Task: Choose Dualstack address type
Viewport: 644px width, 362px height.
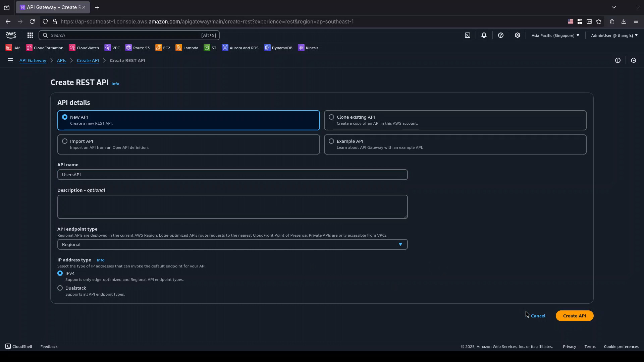Action: pyautogui.click(x=60, y=288)
